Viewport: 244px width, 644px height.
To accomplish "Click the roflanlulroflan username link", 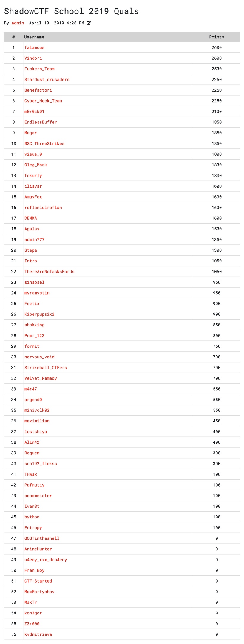I will pos(43,208).
